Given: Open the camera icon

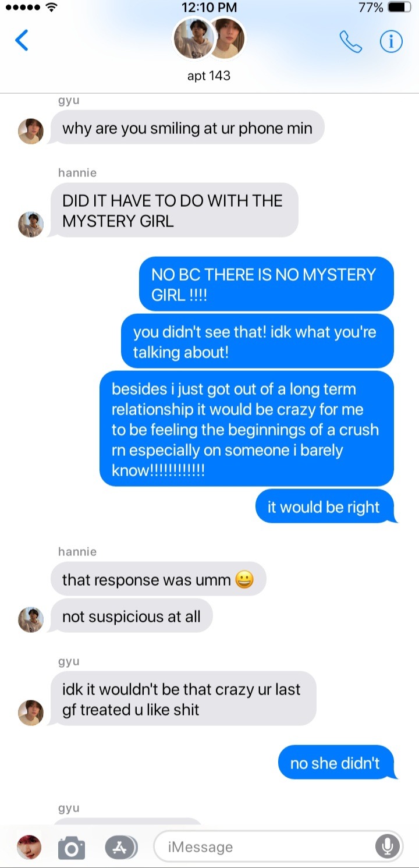Looking at the screenshot, I should [72, 848].
